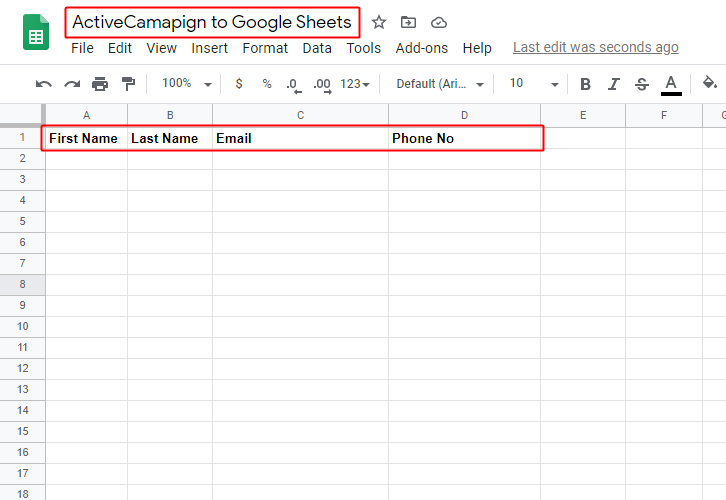Check the cloud save status icon
The image size is (726, 500).
(x=438, y=22)
